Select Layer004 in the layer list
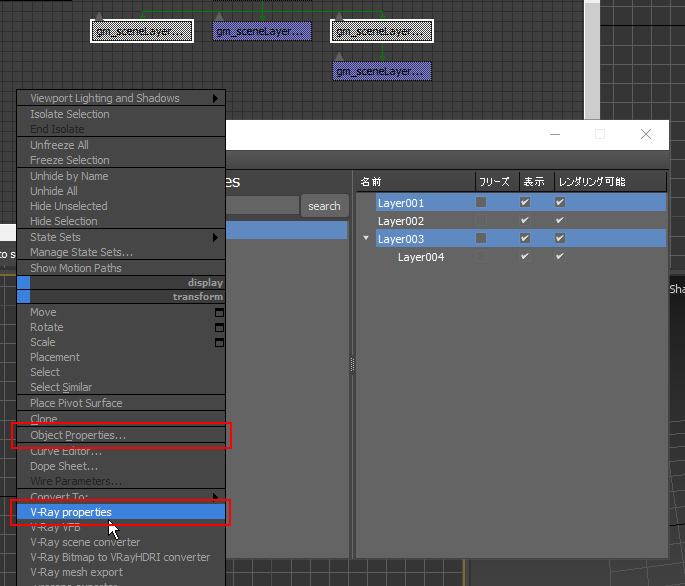The height and width of the screenshot is (586, 685). (x=420, y=257)
